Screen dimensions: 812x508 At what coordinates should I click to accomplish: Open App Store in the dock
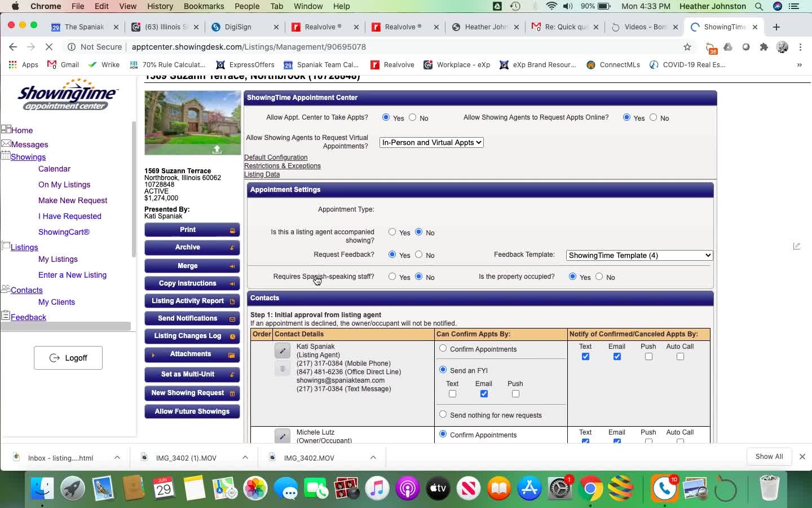click(529, 488)
